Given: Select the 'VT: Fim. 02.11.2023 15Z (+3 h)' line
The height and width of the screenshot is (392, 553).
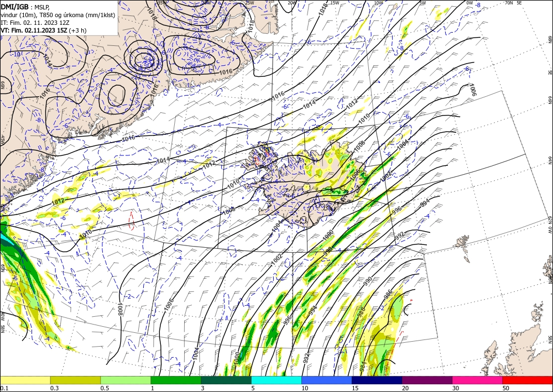Looking at the screenshot, I should pyautogui.click(x=43, y=30).
